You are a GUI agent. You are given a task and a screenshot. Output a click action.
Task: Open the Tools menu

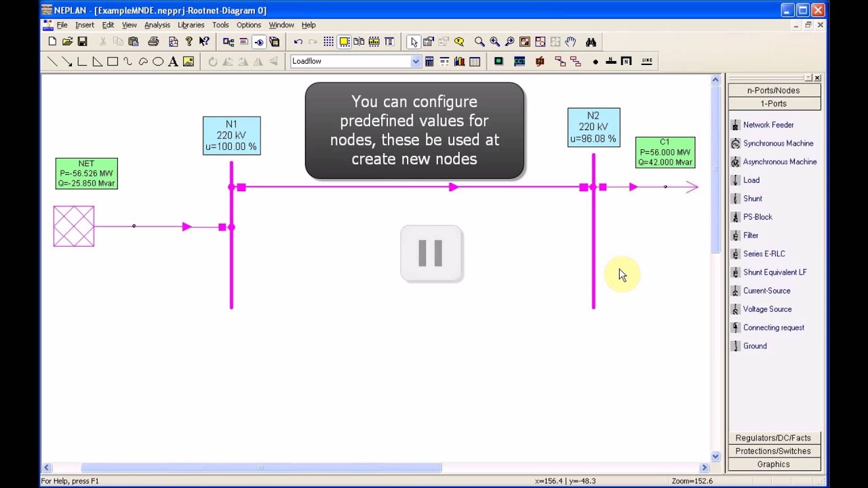click(x=220, y=25)
